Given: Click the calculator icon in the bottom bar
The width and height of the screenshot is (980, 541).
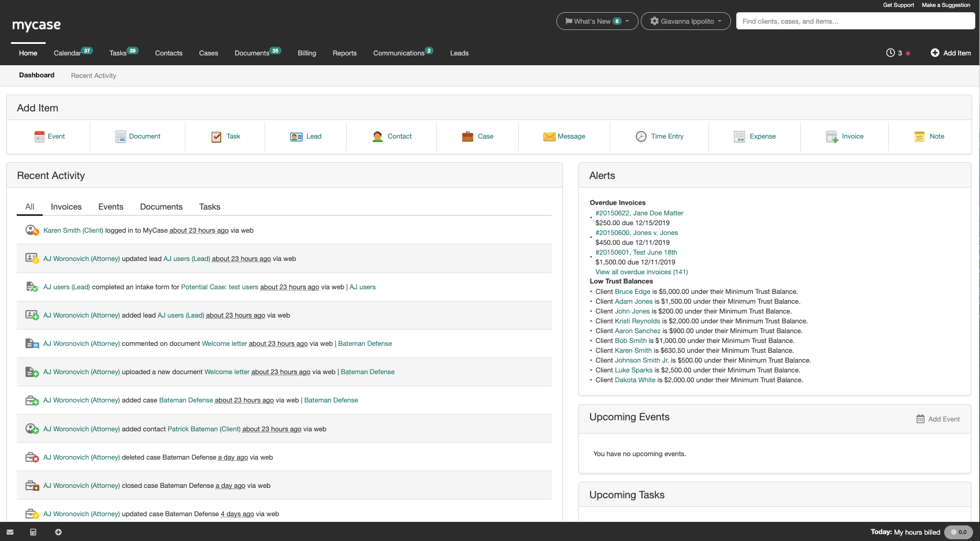Looking at the screenshot, I should click(x=33, y=532).
